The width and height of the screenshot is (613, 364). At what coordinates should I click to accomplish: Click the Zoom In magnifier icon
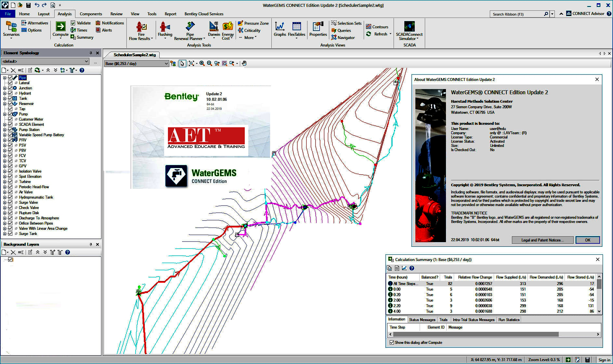(202, 63)
